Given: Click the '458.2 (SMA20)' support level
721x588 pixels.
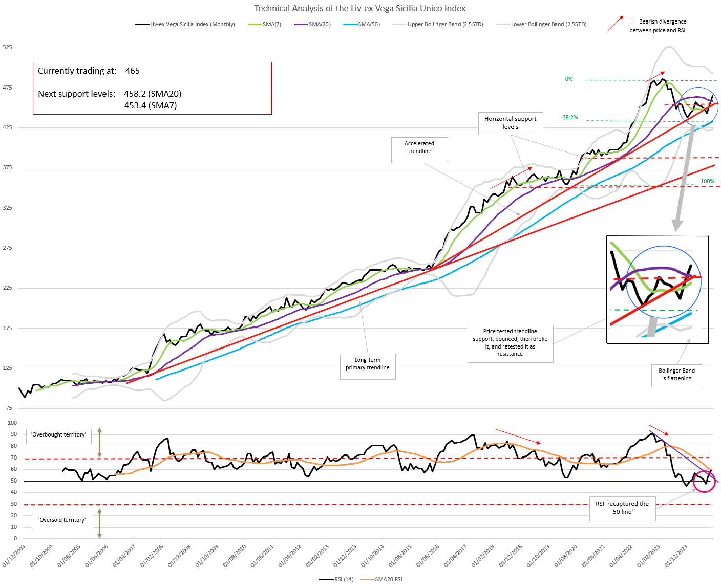Looking at the screenshot, I should (x=153, y=94).
